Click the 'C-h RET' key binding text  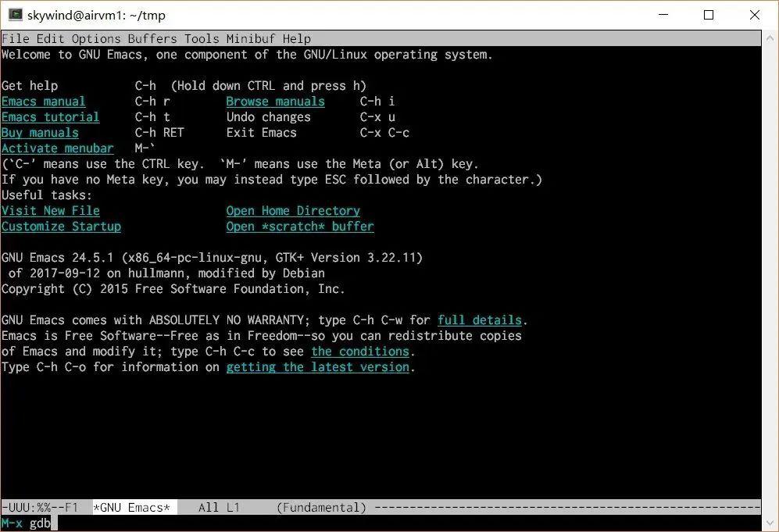pos(159,133)
